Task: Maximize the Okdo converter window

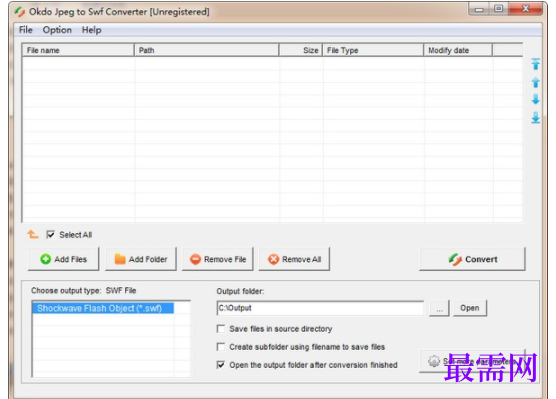Action: click(x=499, y=9)
